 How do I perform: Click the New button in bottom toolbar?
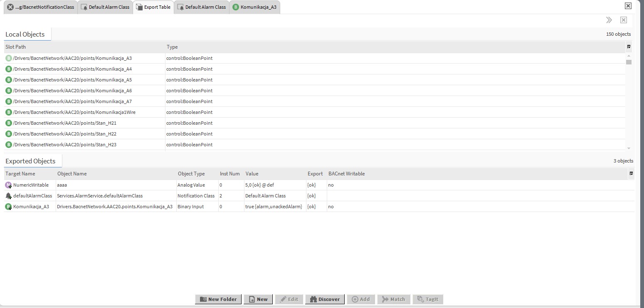point(258,299)
